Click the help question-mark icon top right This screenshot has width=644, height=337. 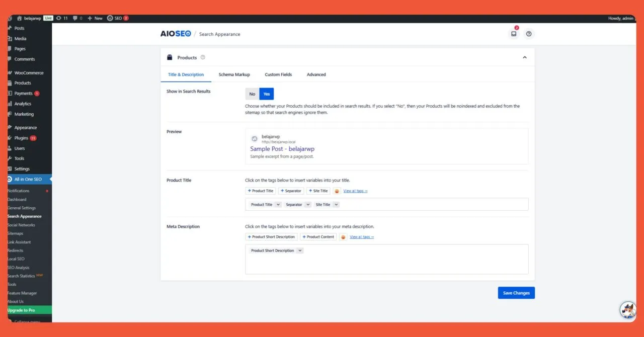coord(529,34)
